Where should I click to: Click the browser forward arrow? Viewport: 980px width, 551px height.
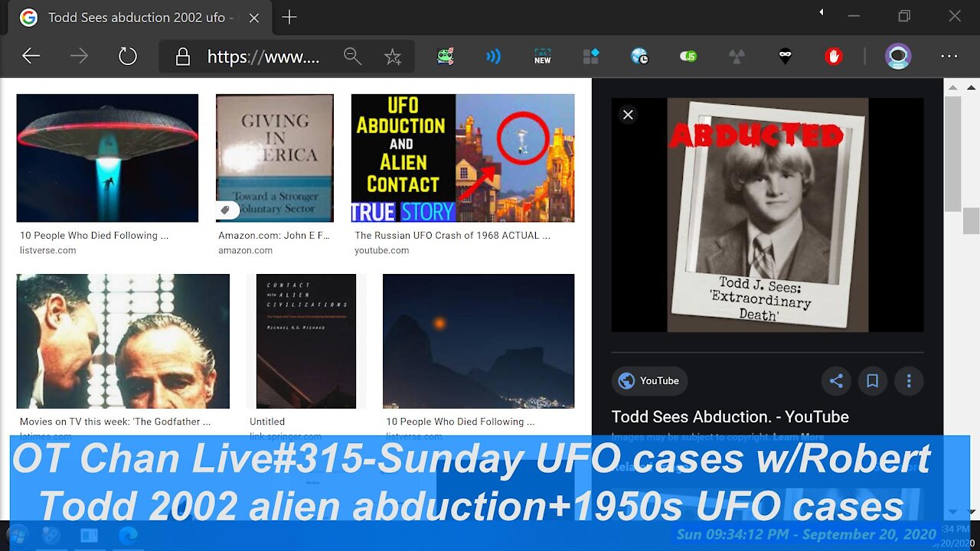tap(79, 56)
